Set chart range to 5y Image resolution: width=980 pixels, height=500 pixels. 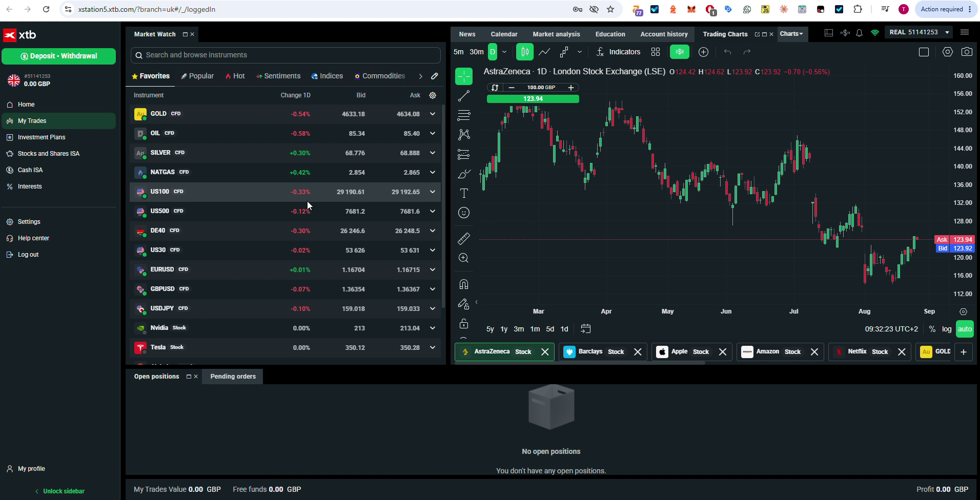(490, 329)
